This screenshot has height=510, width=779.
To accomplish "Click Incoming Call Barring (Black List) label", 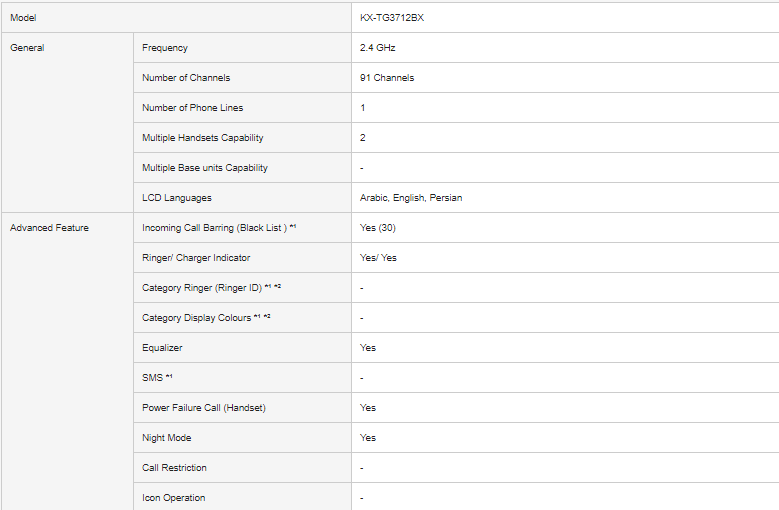I will [215, 228].
